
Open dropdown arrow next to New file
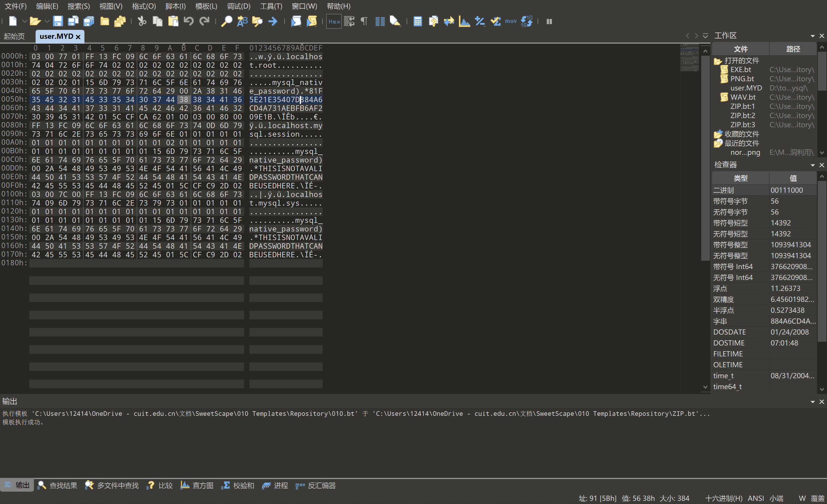point(24,22)
